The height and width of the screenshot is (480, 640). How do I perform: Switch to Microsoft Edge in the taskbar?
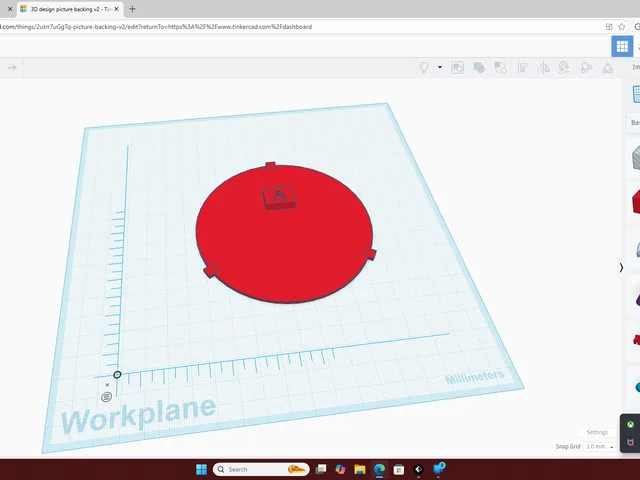(379, 469)
